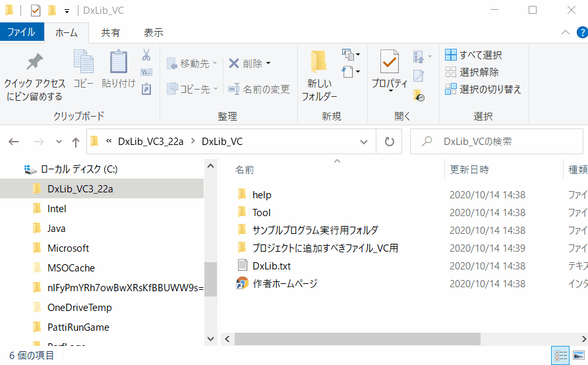Pin to Quick Access icon
The image size is (588, 365).
[34, 62]
